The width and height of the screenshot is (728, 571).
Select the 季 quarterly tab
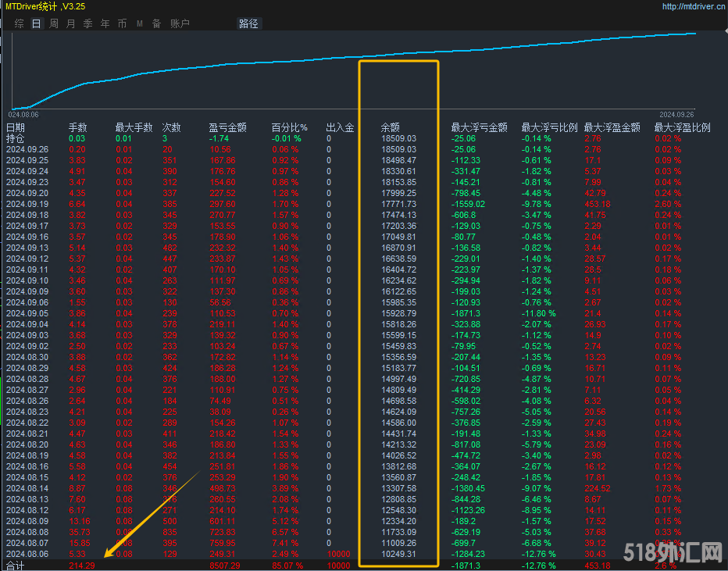pos(88,24)
